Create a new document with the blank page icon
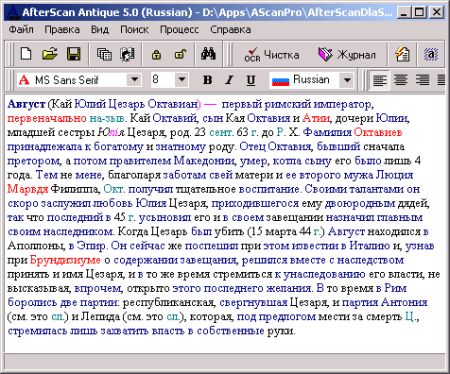Image resolution: width=450 pixels, height=374 pixels. pos(26,54)
